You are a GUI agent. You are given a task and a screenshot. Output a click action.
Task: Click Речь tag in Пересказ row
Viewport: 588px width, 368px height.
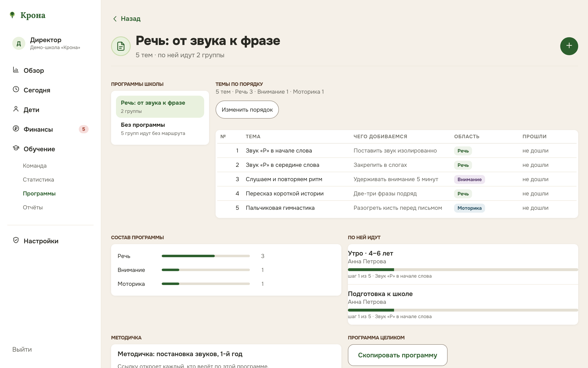tap(463, 194)
